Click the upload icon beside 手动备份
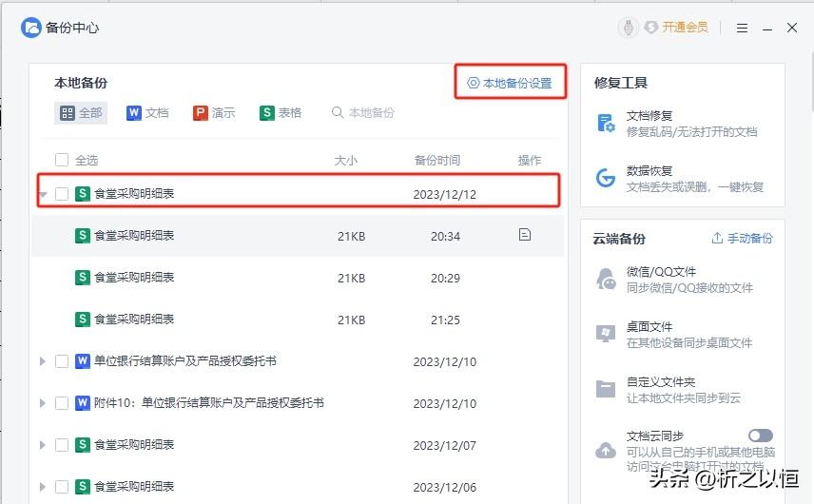Viewport: 814px width, 504px height. (717, 238)
